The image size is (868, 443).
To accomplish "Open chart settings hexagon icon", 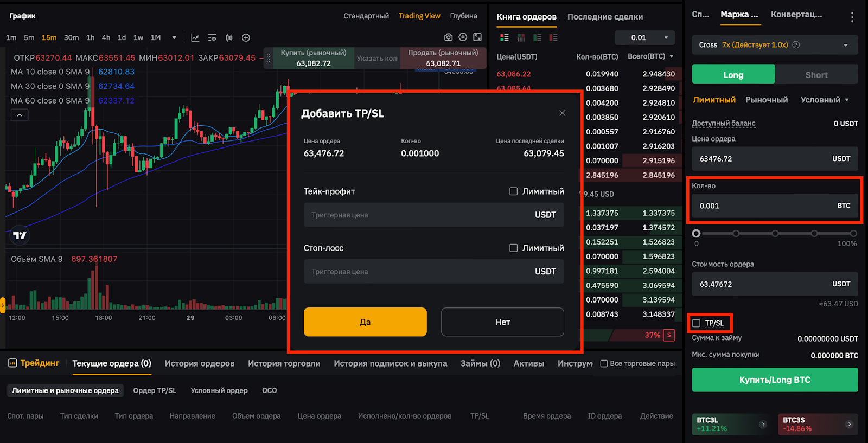I will coord(463,37).
